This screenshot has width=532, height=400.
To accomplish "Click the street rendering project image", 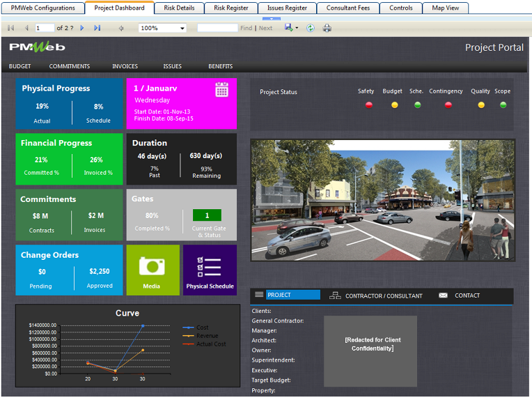I will tap(383, 200).
